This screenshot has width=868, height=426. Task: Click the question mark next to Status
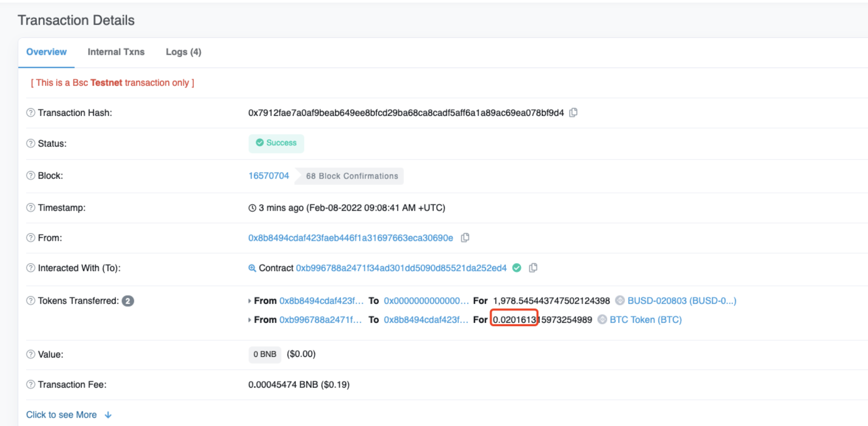[31, 143]
